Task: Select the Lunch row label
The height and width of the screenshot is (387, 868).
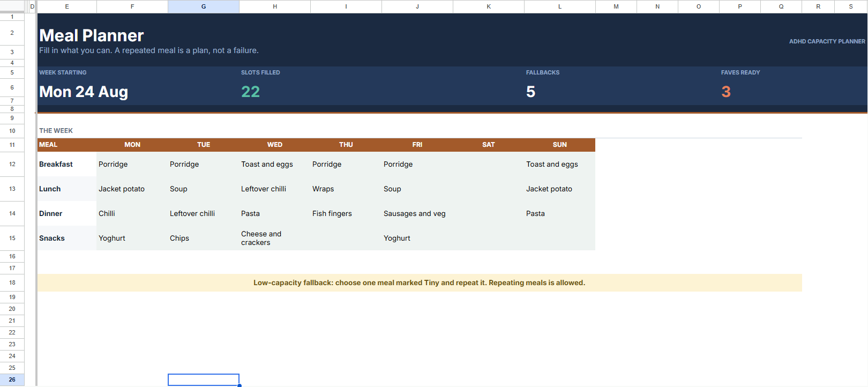Action: pyautogui.click(x=67, y=189)
